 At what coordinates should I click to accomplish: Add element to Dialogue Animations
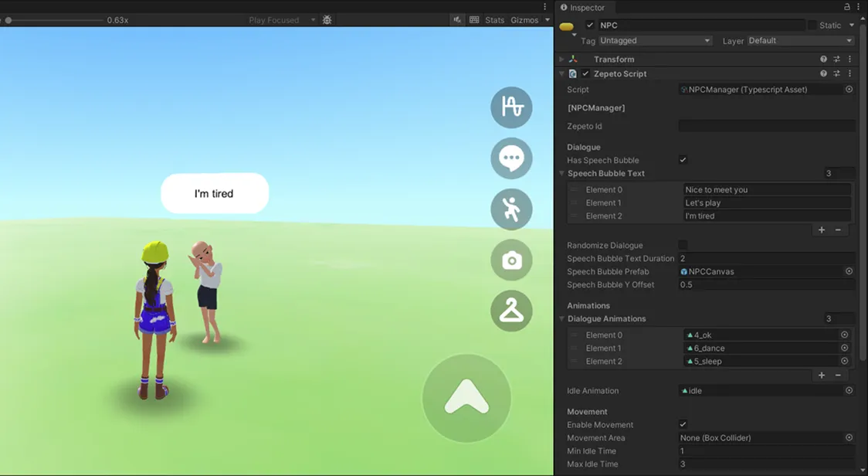pos(822,375)
